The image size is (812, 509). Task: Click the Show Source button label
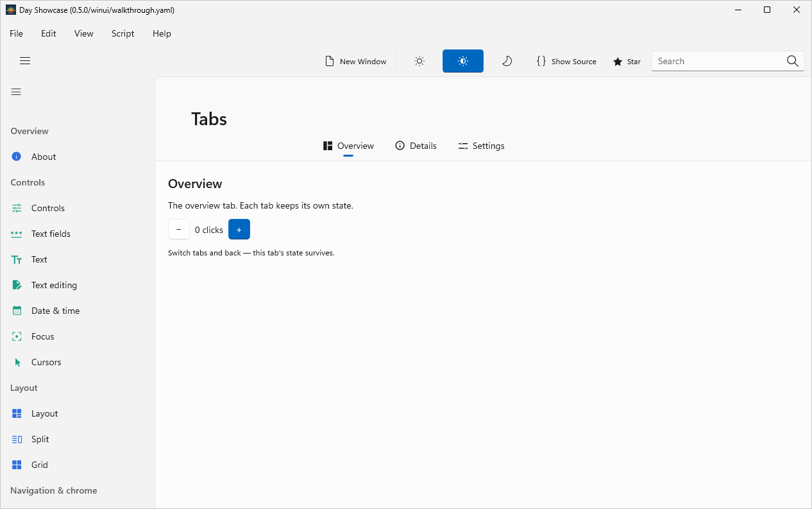pyautogui.click(x=574, y=62)
